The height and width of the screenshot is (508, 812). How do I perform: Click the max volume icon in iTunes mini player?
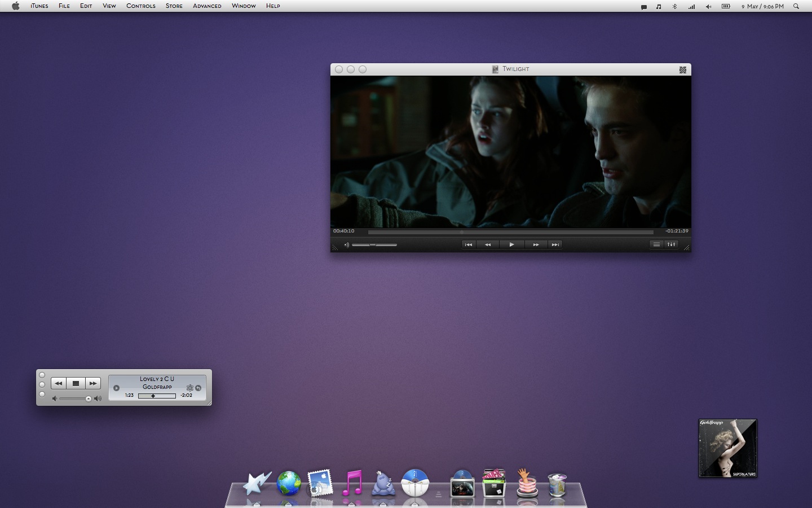coord(98,398)
